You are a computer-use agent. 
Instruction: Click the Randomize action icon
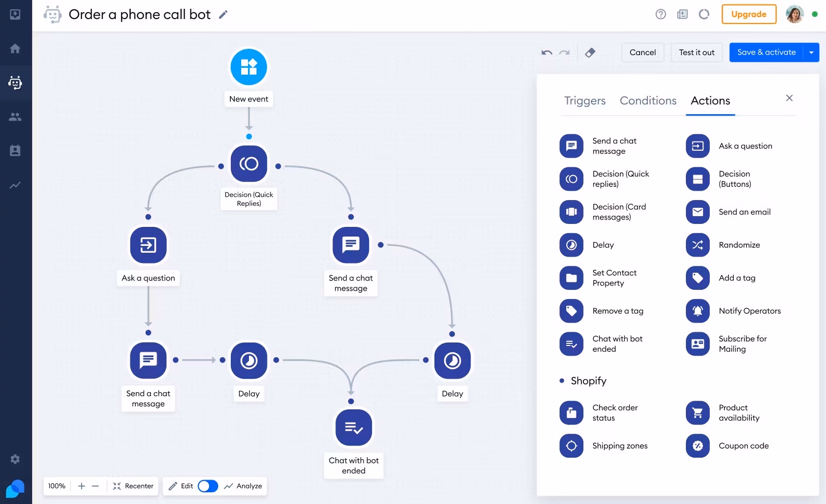tap(698, 245)
